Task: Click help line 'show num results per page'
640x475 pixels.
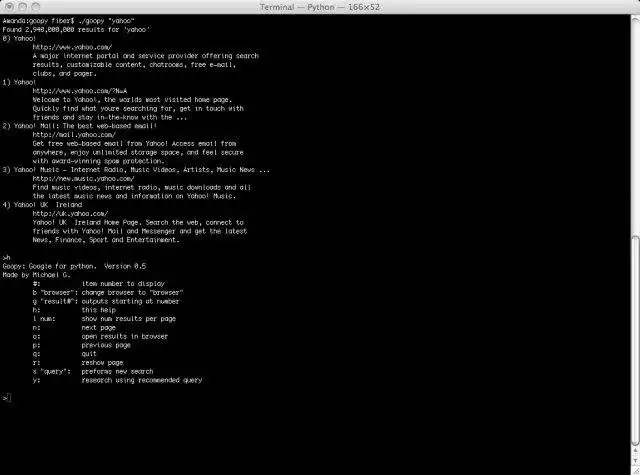Action: click(x=129, y=318)
